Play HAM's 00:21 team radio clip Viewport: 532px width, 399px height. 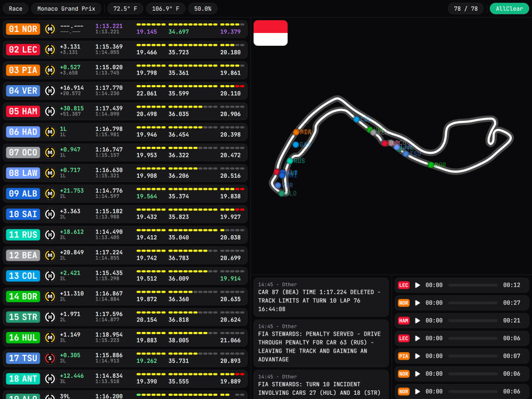(418, 321)
